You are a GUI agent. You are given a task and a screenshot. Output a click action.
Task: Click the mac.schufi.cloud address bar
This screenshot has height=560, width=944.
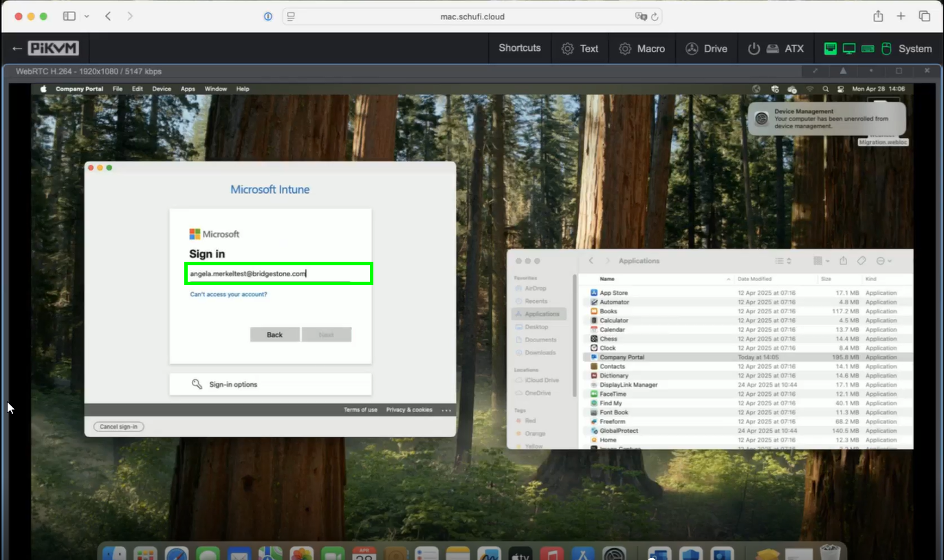(x=472, y=16)
